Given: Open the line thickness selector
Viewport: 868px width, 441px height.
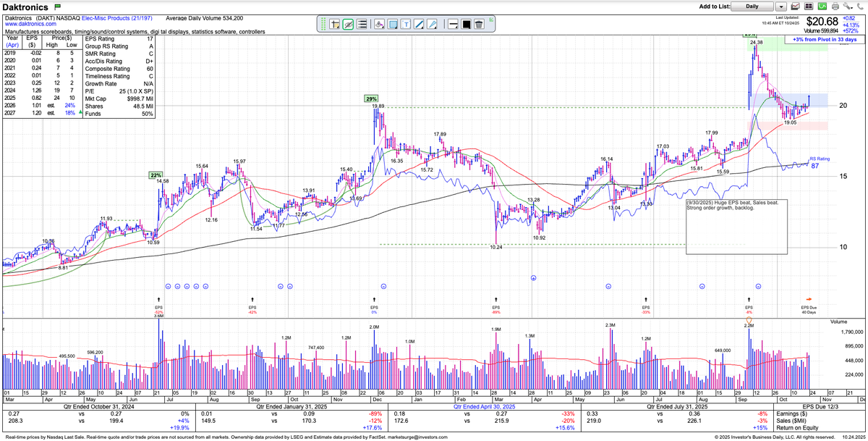Looking at the screenshot, I should [453, 24].
